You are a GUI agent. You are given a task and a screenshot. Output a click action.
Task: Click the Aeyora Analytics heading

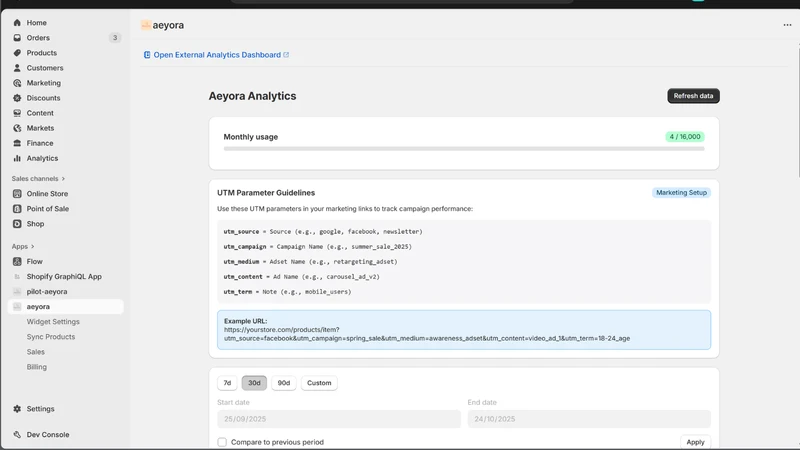pos(252,96)
